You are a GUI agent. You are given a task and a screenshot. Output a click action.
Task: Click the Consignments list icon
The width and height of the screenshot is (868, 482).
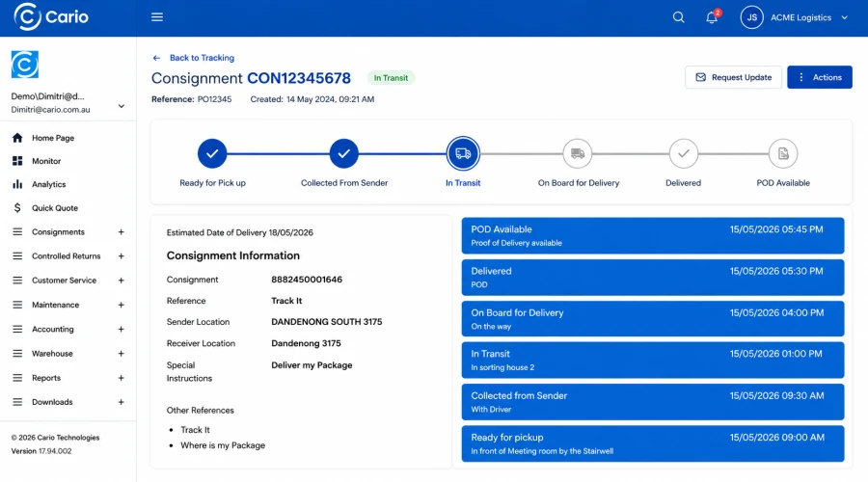coord(17,232)
